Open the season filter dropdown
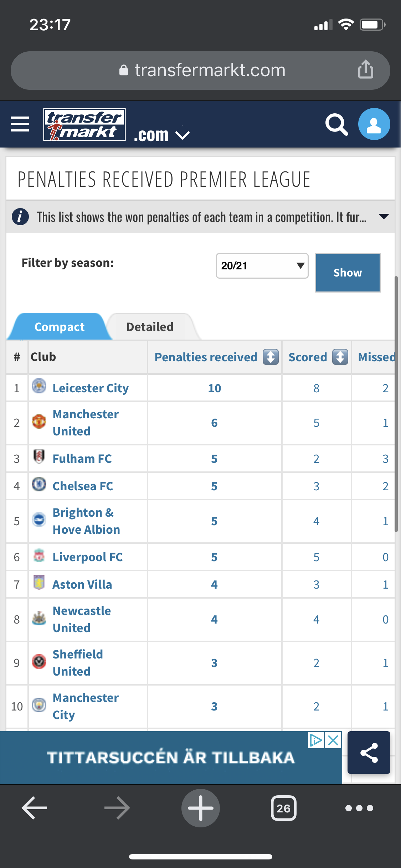401x868 pixels. pos(262,266)
